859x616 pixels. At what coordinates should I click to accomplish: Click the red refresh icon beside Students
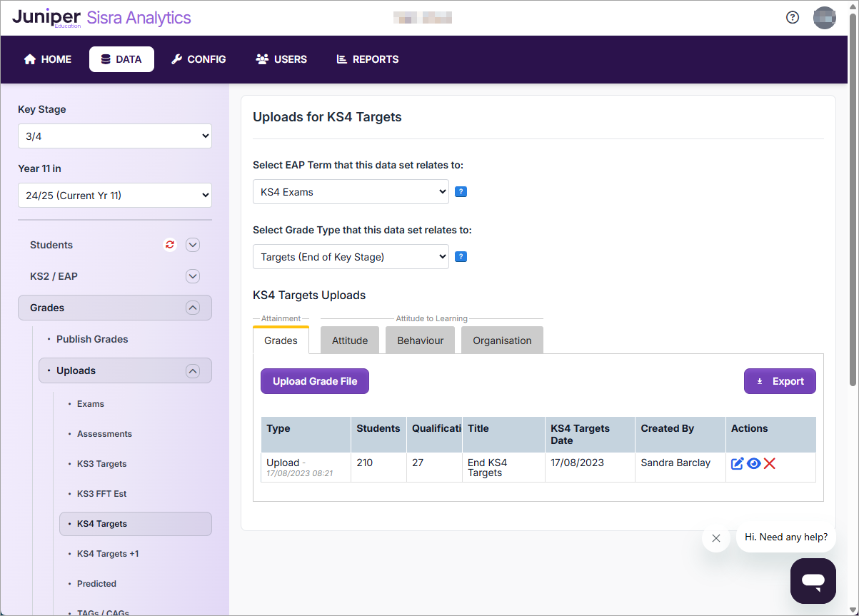[170, 245]
